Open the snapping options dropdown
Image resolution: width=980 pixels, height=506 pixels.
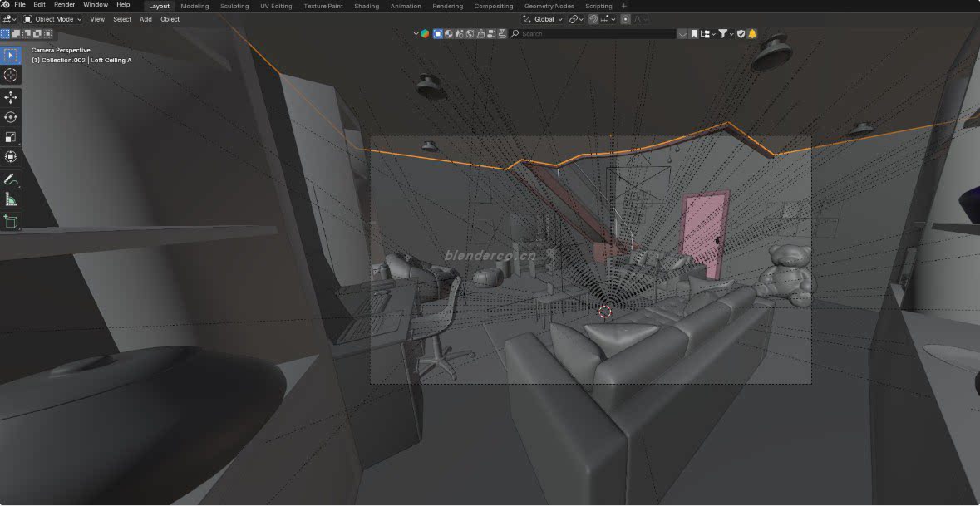[608, 19]
